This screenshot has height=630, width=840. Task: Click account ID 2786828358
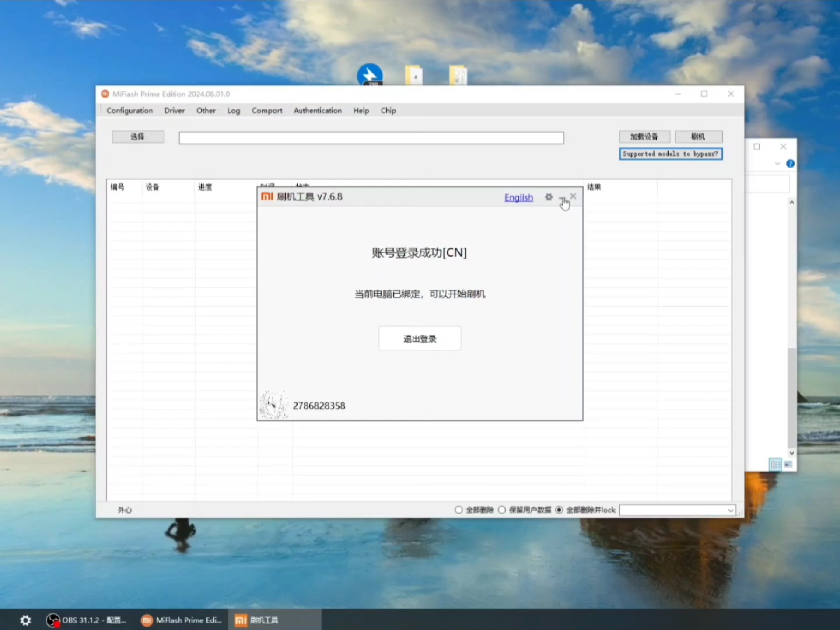[x=319, y=406]
